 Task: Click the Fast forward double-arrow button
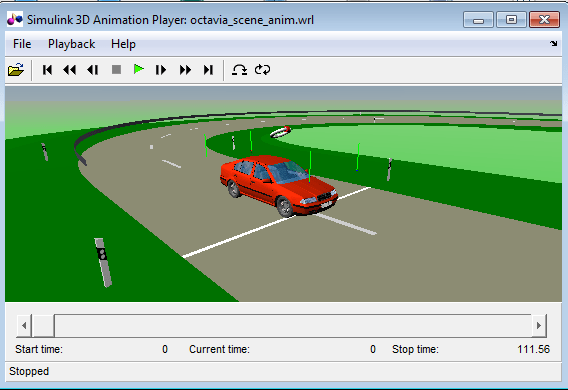pos(185,70)
